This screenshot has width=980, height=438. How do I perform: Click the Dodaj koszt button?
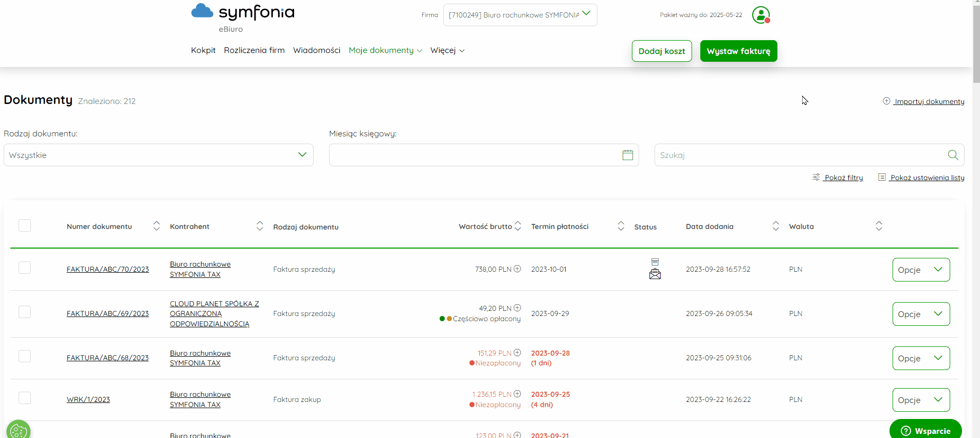pos(662,51)
